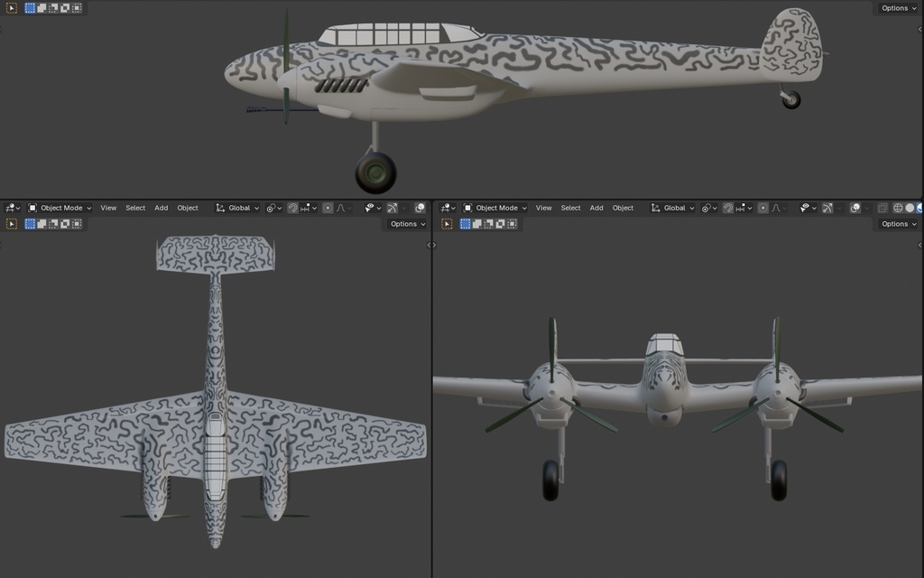Choose Set selection mode in bottom-left viewport
This screenshot has width=924, height=578.
coord(30,224)
